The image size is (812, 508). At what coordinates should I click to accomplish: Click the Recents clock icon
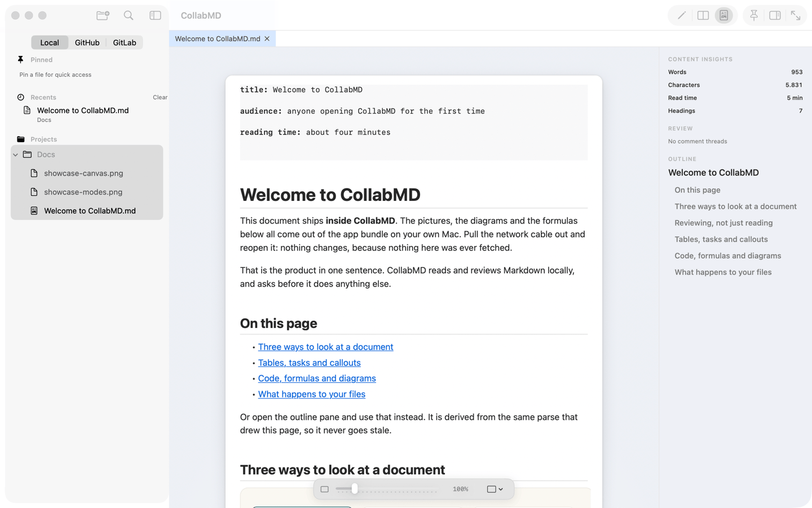(21, 97)
